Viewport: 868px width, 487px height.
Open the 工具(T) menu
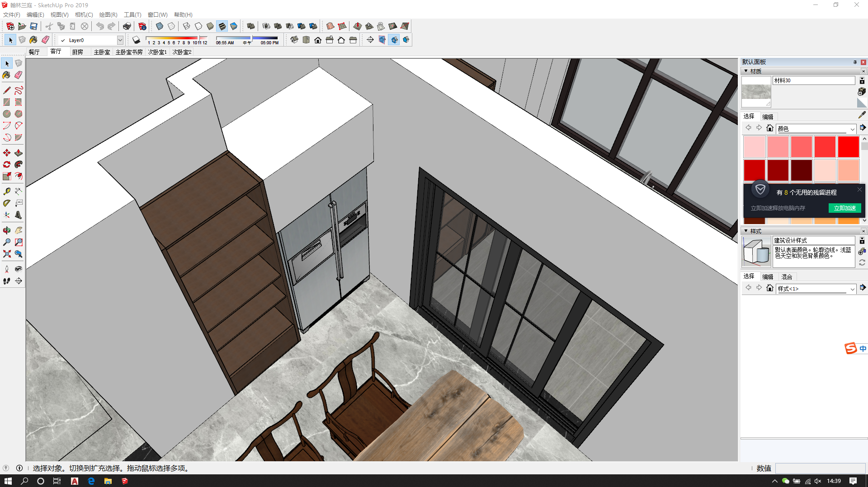[x=132, y=15]
